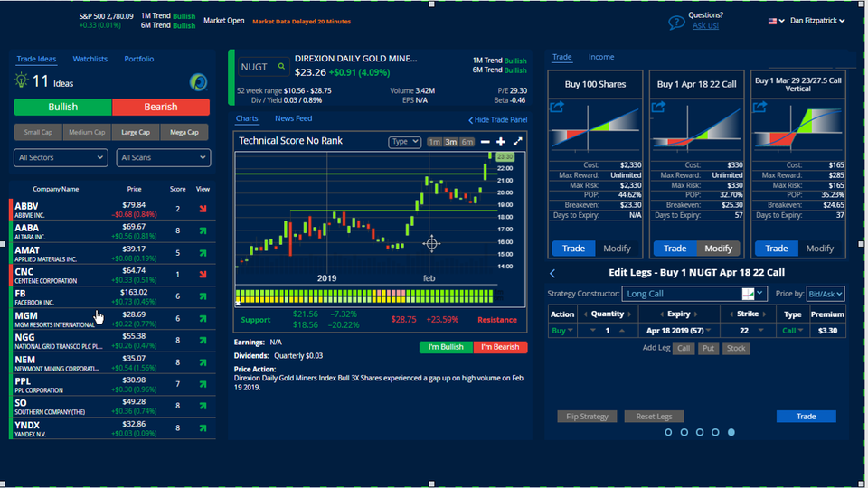Open the chart Type dropdown
The width and height of the screenshot is (868, 488).
404,142
